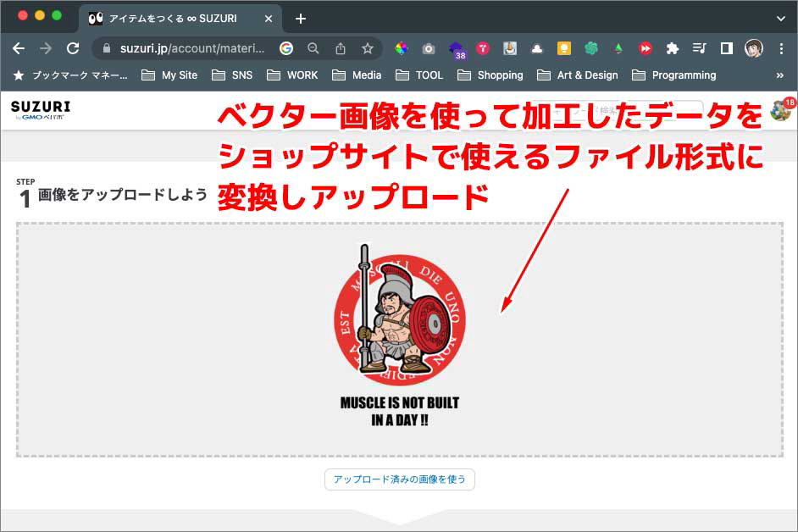Click the アップロード済みの画像を使う button
798x532 pixels.
pyautogui.click(x=399, y=479)
